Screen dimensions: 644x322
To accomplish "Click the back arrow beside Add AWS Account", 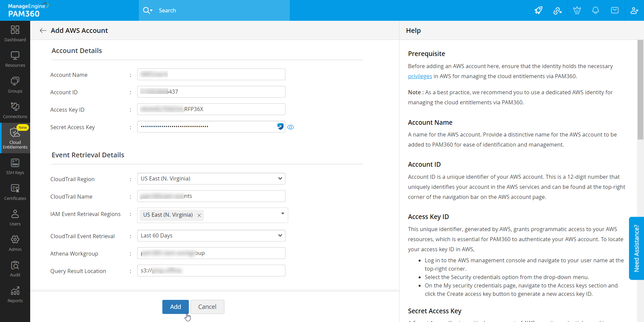I will [43, 31].
